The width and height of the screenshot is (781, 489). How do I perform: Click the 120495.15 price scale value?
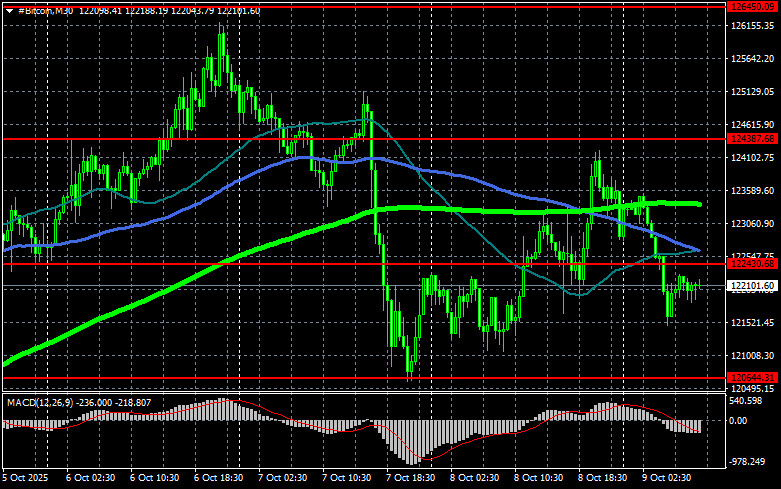[x=752, y=388]
